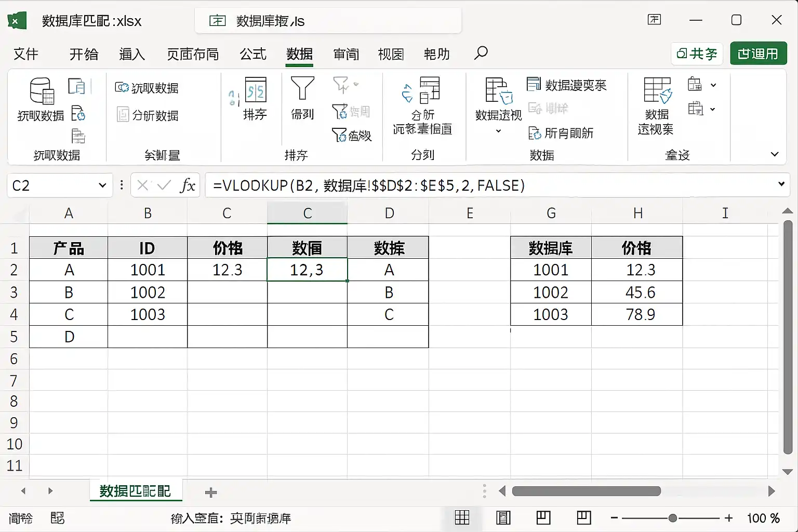Switch to Page Layout view in the status bar
The width and height of the screenshot is (798, 532).
pyautogui.click(x=503, y=517)
